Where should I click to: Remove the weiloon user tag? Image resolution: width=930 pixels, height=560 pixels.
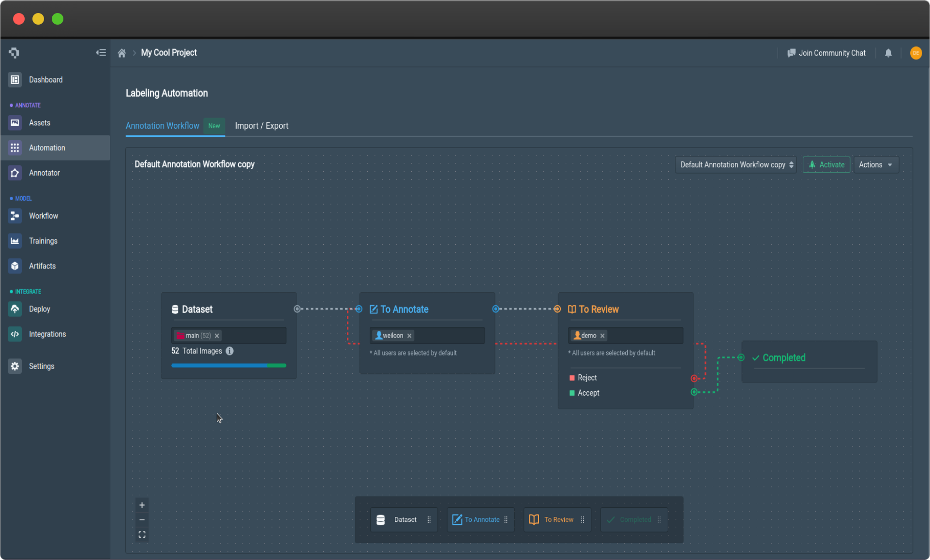pyautogui.click(x=409, y=335)
